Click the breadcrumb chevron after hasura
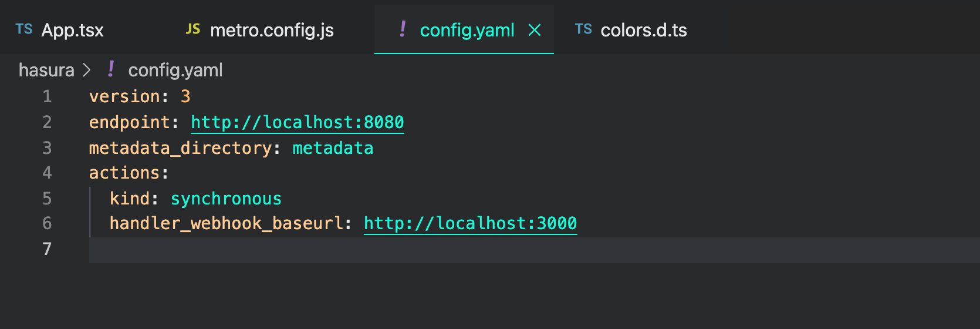The width and height of the screenshot is (980, 329). pos(87,70)
